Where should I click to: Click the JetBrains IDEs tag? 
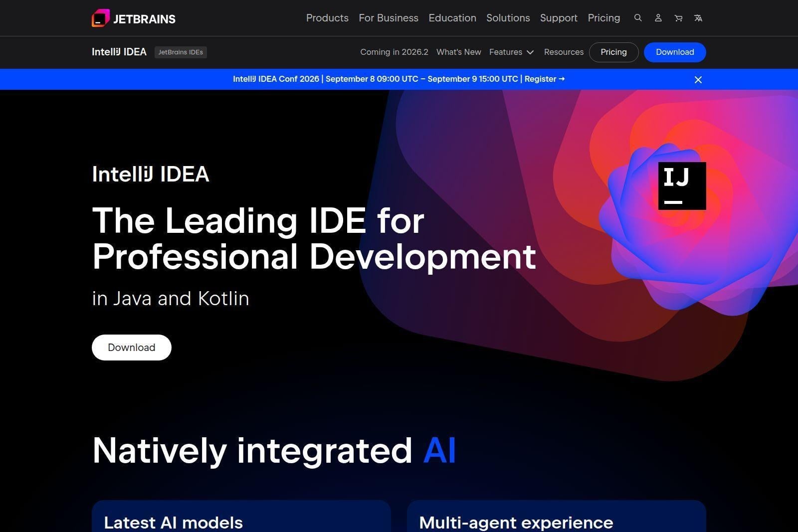point(181,52)
